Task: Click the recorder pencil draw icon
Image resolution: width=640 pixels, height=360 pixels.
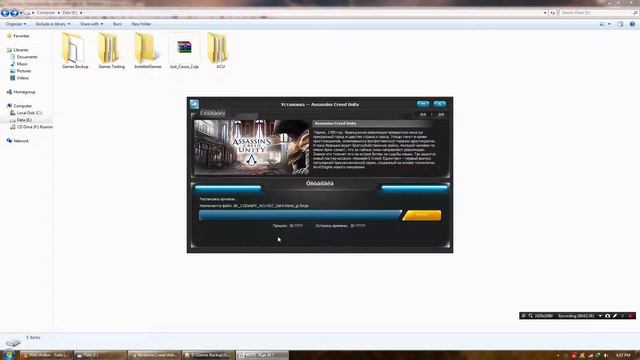Action: [x=615, y=316]
